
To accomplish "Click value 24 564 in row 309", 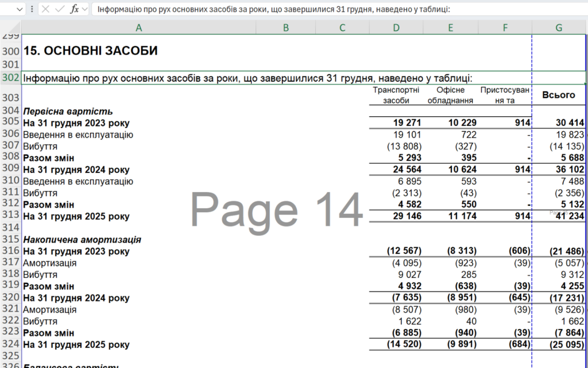I will point(407,170).
